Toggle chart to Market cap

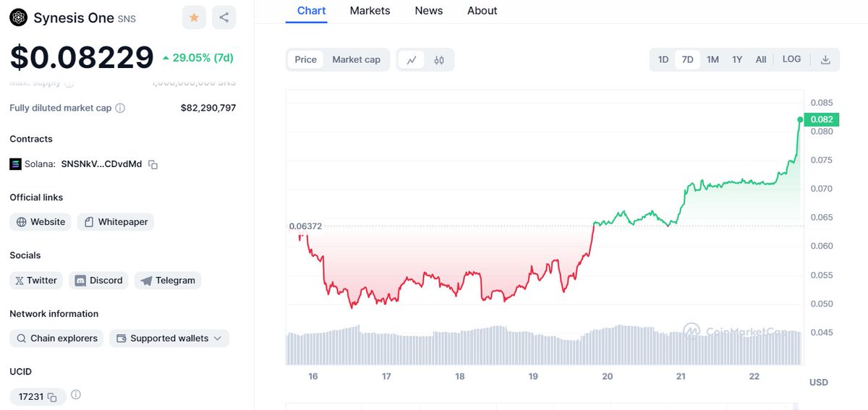pos(356,60)
